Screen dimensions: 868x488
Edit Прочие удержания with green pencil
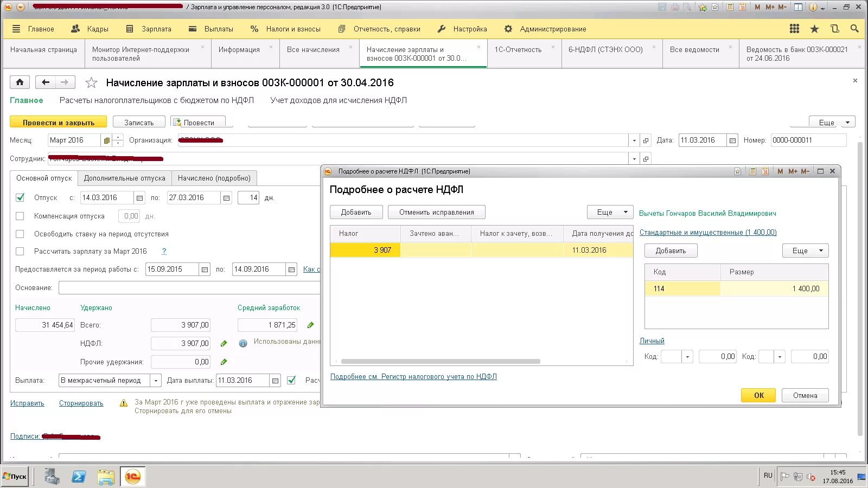coord(224,362)
